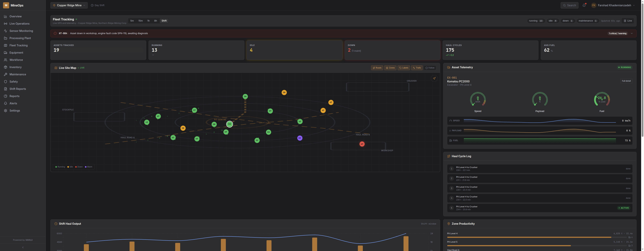The width and height of the screenshot is (644, 251).
Task: Toggle Zones layer on site map
Action: tap(390, 68)
